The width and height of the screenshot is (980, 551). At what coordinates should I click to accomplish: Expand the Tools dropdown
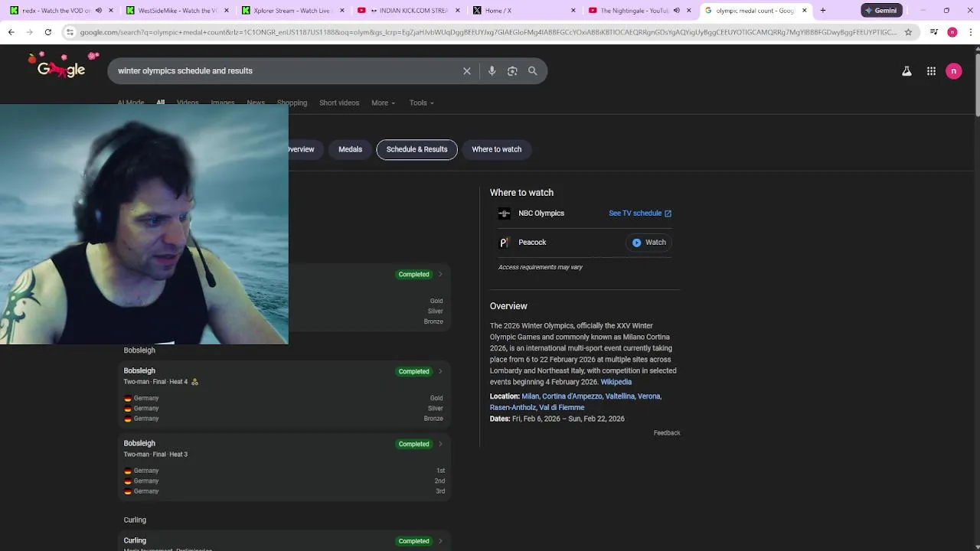point(421,103)
